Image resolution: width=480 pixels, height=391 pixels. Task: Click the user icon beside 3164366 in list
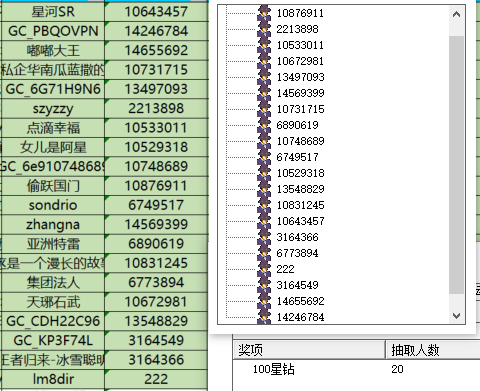(x=264, y=237)
